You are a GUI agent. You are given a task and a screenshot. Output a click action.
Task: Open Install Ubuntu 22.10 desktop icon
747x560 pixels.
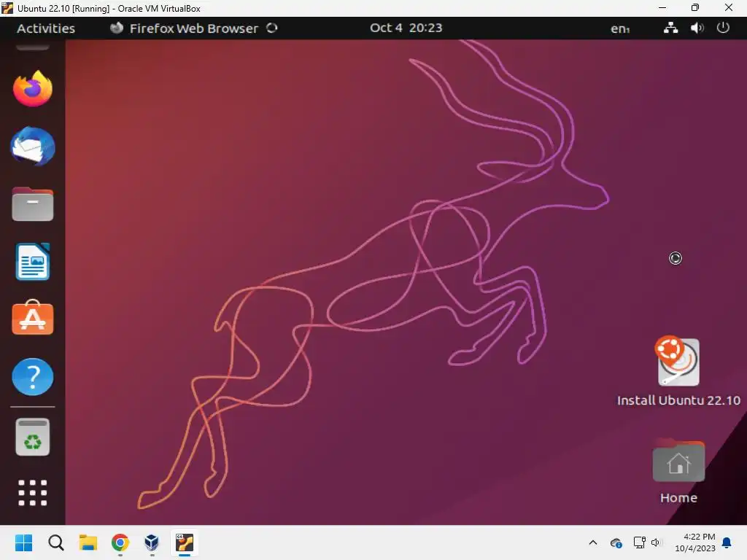coord(678,362)
